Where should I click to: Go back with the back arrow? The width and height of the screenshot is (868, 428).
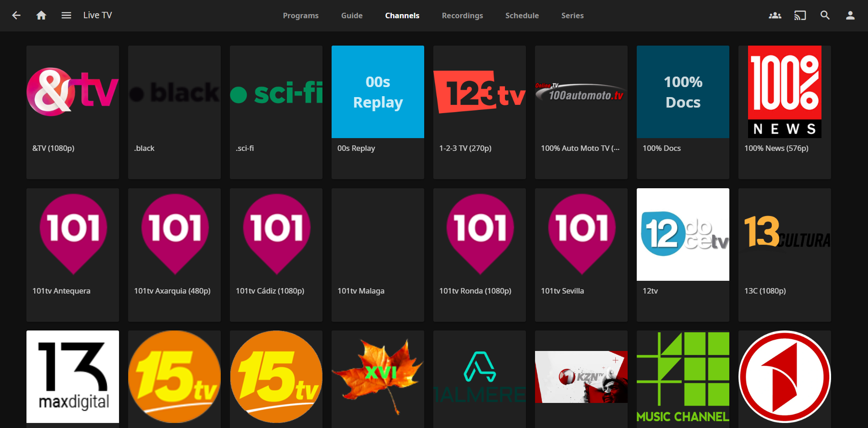[x=16, y=15]
